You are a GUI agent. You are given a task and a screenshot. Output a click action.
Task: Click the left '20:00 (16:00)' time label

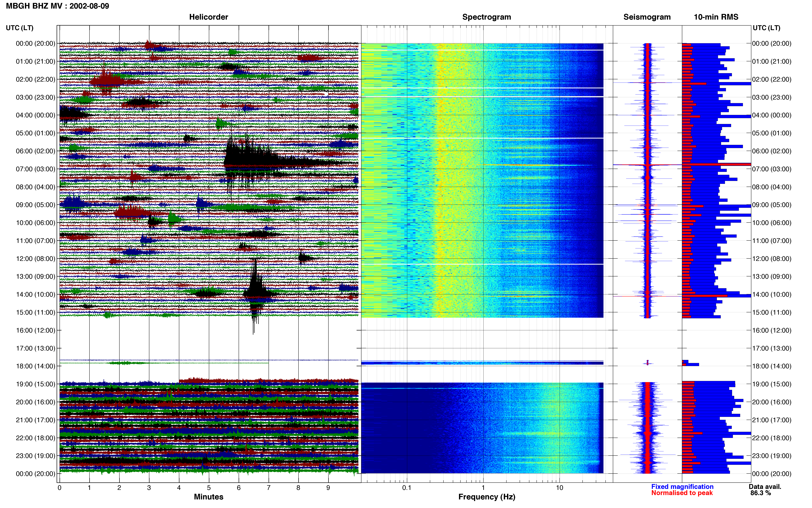[x=36, y=402]
